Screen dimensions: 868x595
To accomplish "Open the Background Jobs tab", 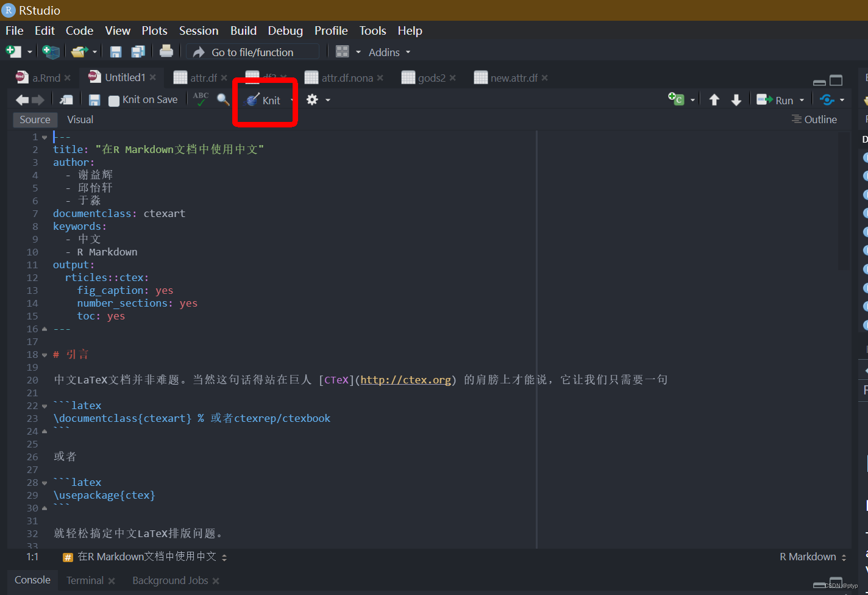I will click(170, 580).
